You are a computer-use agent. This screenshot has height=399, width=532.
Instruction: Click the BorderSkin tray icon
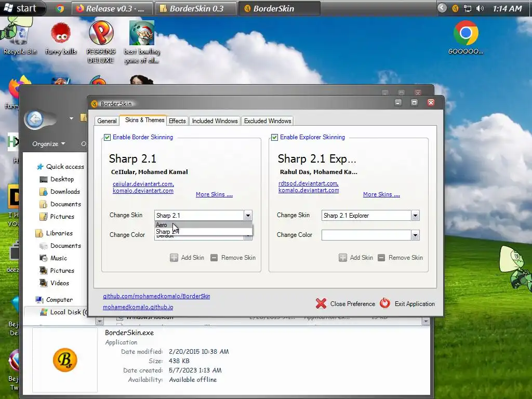455,8
